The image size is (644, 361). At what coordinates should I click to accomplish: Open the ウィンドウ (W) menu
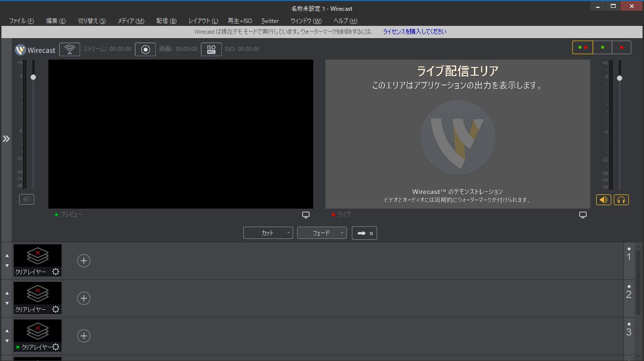point(306,21)
